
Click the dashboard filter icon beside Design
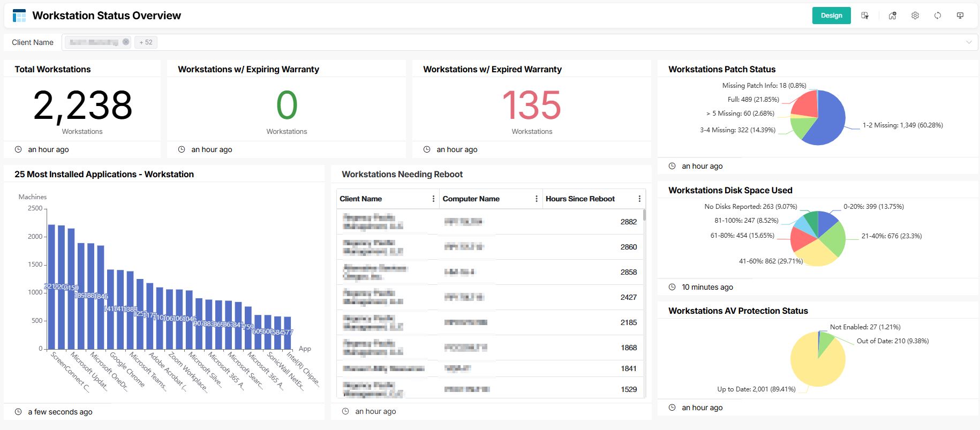pyautogui.click(x=864, y=16)
